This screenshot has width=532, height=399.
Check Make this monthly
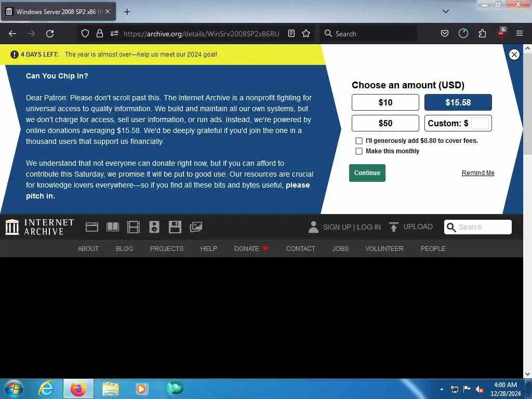point(358,151)
